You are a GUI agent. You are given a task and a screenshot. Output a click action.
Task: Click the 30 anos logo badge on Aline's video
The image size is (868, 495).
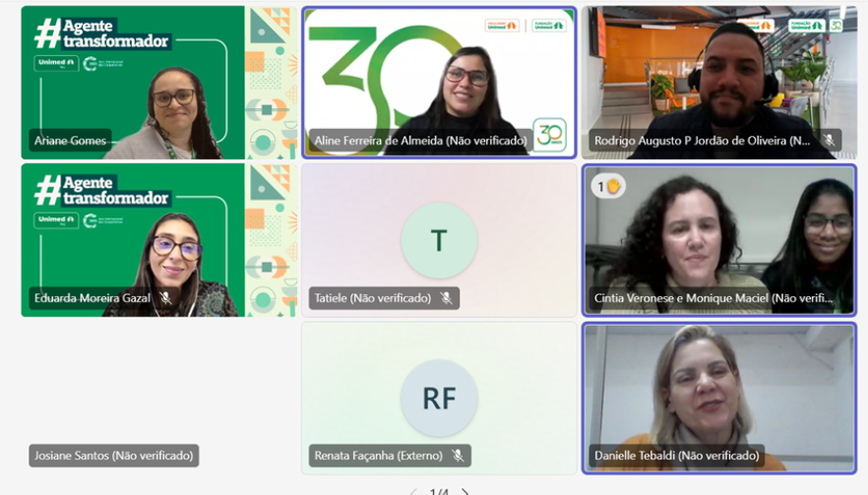coord(549,135)
